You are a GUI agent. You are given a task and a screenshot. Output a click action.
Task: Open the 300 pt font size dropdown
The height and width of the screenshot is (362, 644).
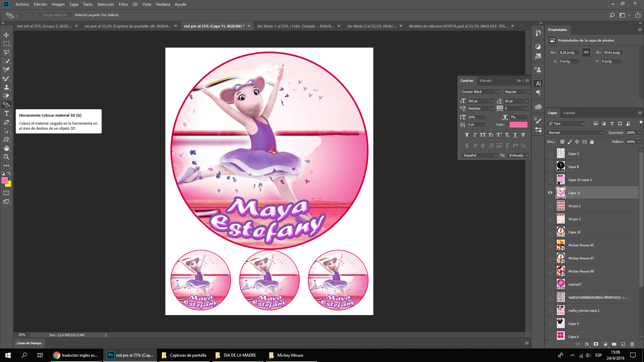pos(491,101)
